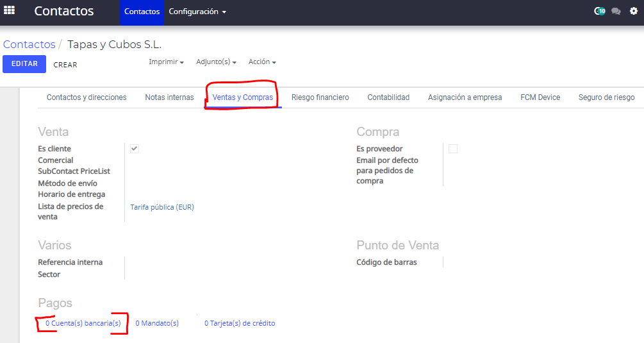Toggle the 'Es cliente' checkbox
644x343 pixels.
(x=135, y=149)
